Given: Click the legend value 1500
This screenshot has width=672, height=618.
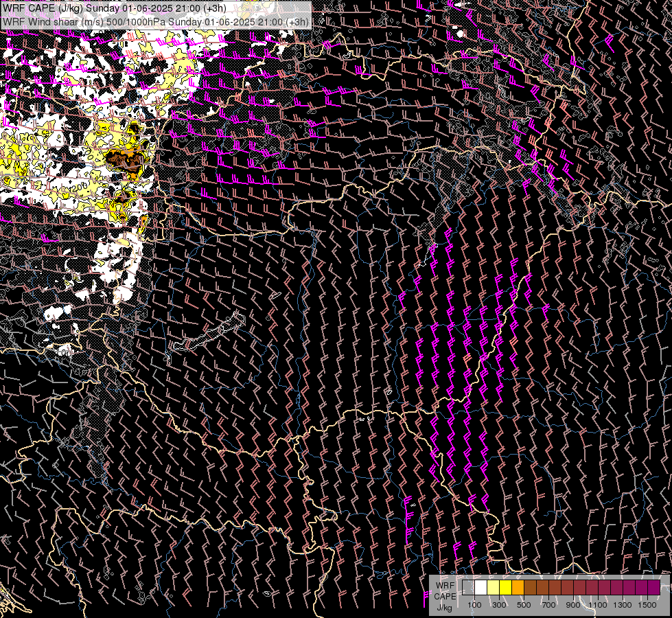Looking at the screenshot, I should (647, 605).
